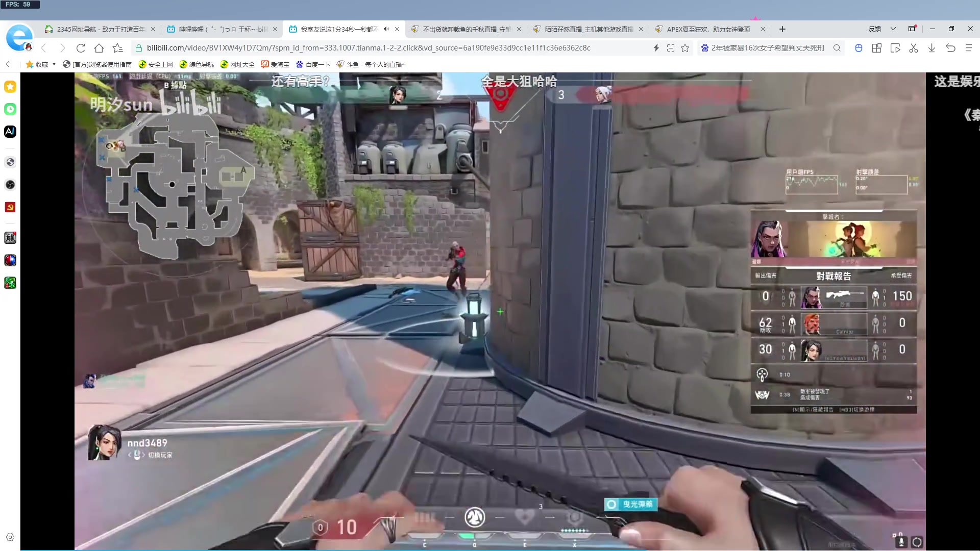Close the 哔哩哔哩 干杯 tab

[275, 29]
